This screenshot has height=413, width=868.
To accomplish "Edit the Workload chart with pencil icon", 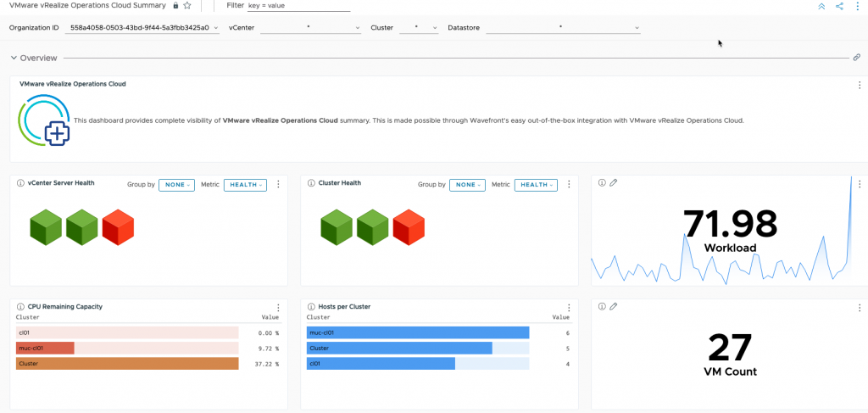I will [613, 182].
